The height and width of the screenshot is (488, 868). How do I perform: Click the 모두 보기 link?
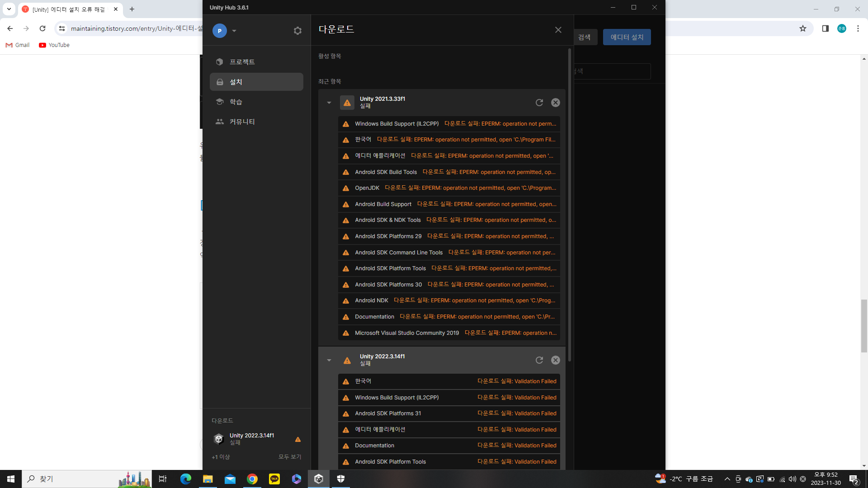pyautogui.click(x=290, y=457)
